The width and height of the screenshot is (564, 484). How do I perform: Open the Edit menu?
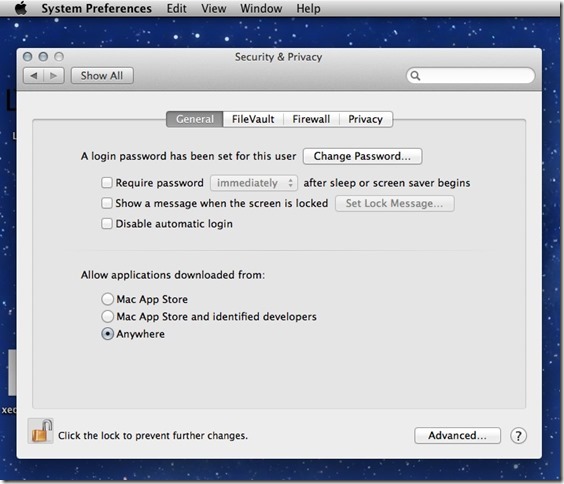(176, 8)
